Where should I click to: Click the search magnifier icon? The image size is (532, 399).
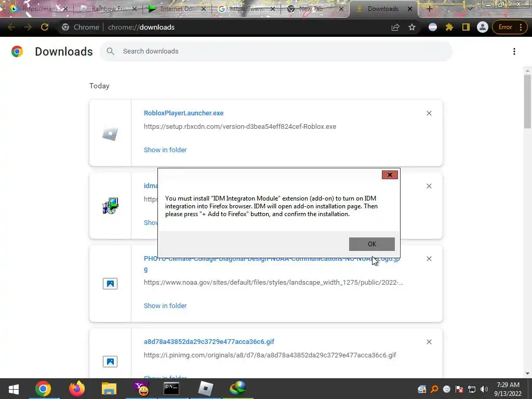pos(110,51)
